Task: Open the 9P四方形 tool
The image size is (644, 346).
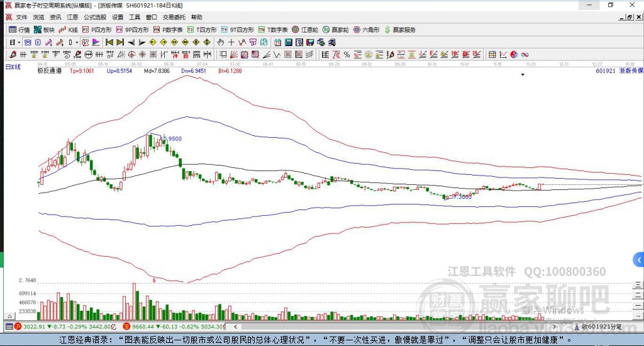Action: click(132, 30)
